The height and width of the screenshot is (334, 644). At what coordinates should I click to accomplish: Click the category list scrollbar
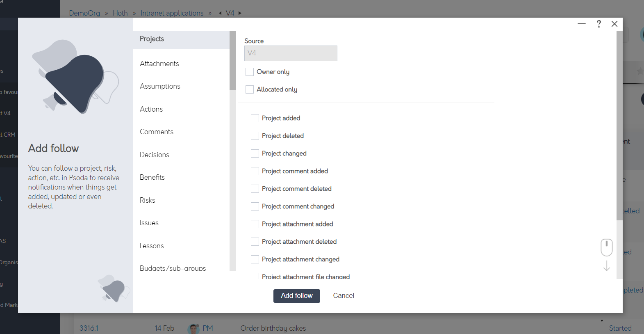pyautogui.click(x=233, y=60)
